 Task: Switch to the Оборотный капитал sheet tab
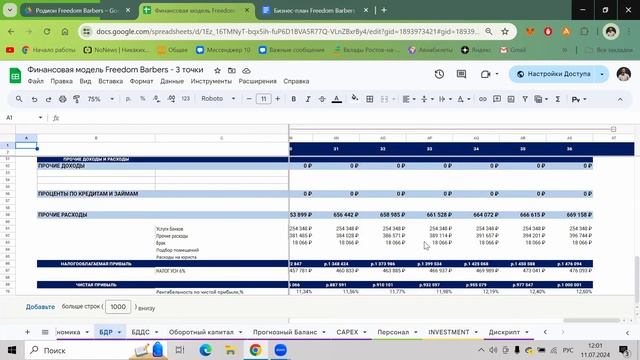[x=201, y=332]
